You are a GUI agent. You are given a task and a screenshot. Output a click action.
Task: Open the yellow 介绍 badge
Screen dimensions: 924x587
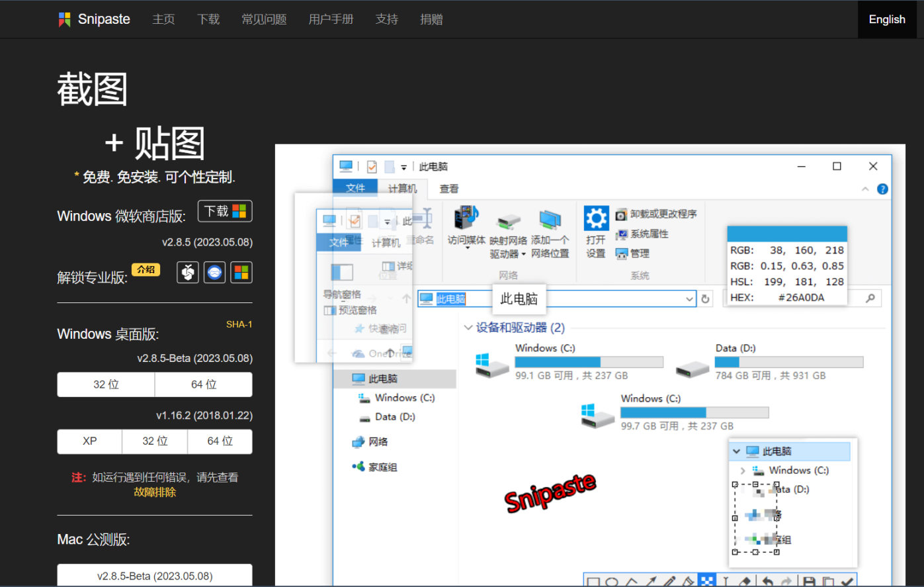146,269
